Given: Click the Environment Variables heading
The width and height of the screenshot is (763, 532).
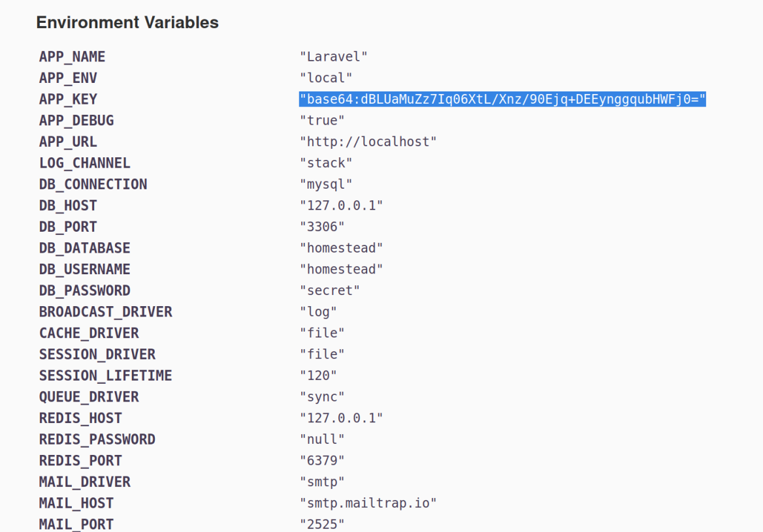Looking at the screenshot, I should coord(127,22).
